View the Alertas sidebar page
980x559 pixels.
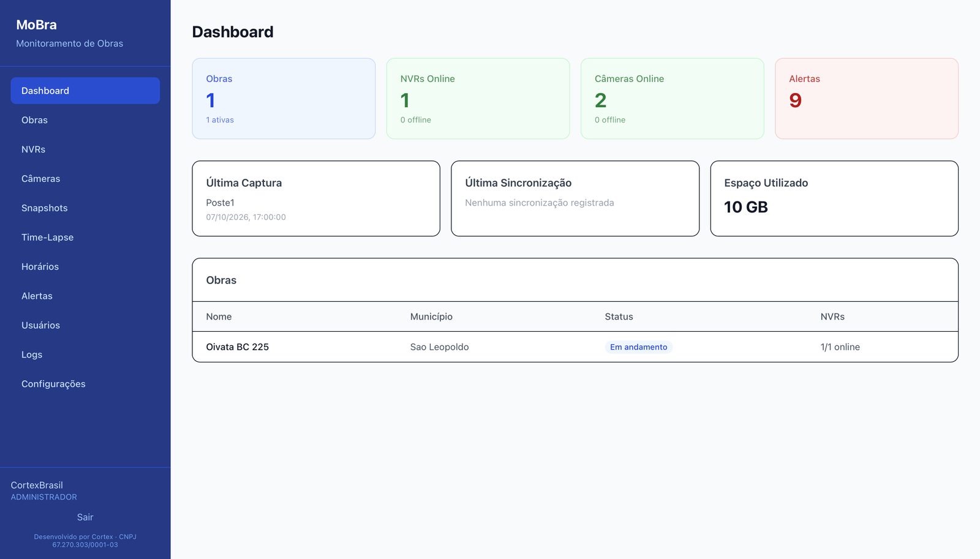pyautogui.click(x=85, y=296)
